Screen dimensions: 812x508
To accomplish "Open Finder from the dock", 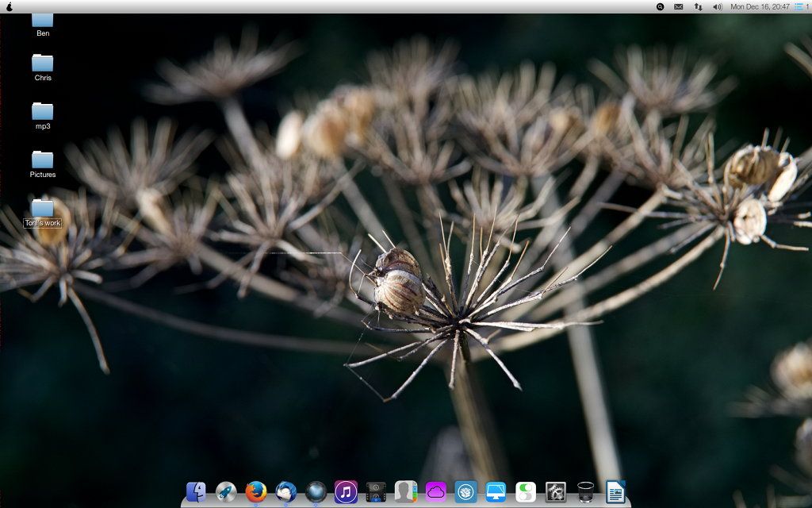I will point(196,492).
